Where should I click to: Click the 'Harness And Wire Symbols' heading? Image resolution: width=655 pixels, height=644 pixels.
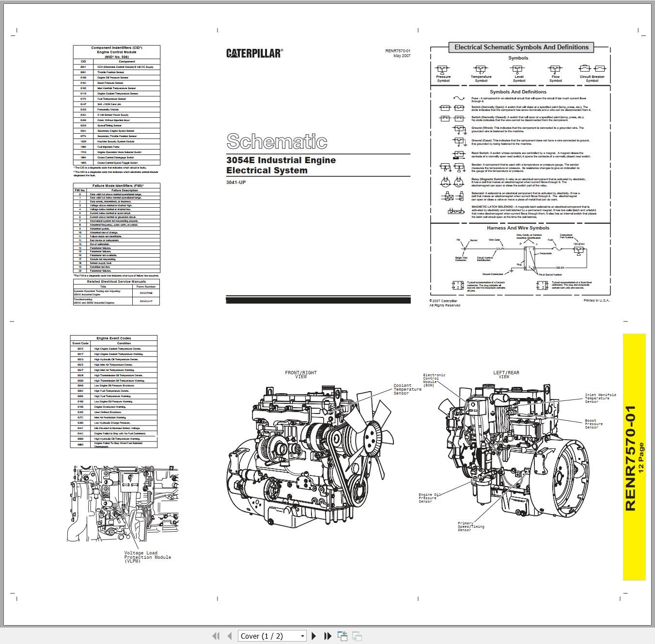[x=518, y=228]
